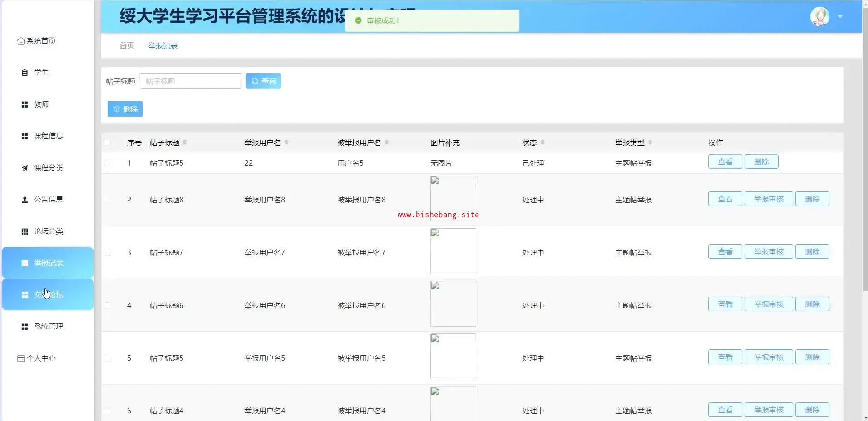Click the 公告信息 person icon
Screen dimensions: 868x421
pyautogui.click(x=25, y=200)
